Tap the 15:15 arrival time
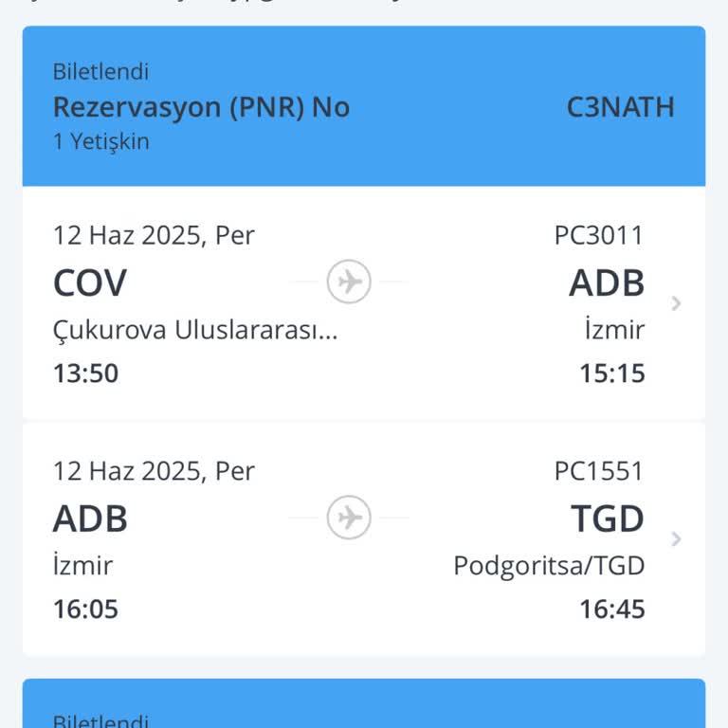Screen dimensions: 728x728 click(x=612, y=373)
